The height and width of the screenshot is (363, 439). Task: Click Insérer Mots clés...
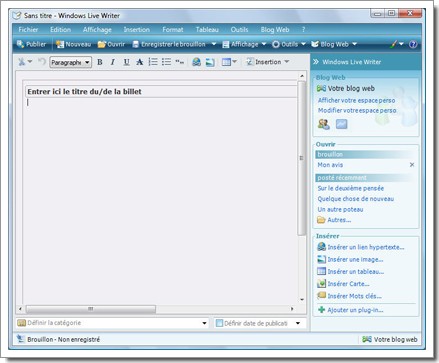(x=349, y=296)
